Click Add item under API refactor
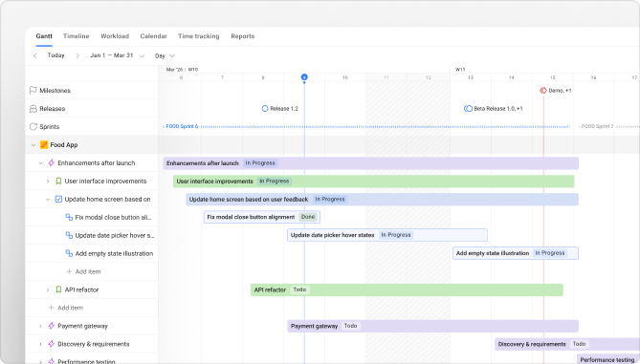The image size is (640, 364). click(x=66, y=308)
